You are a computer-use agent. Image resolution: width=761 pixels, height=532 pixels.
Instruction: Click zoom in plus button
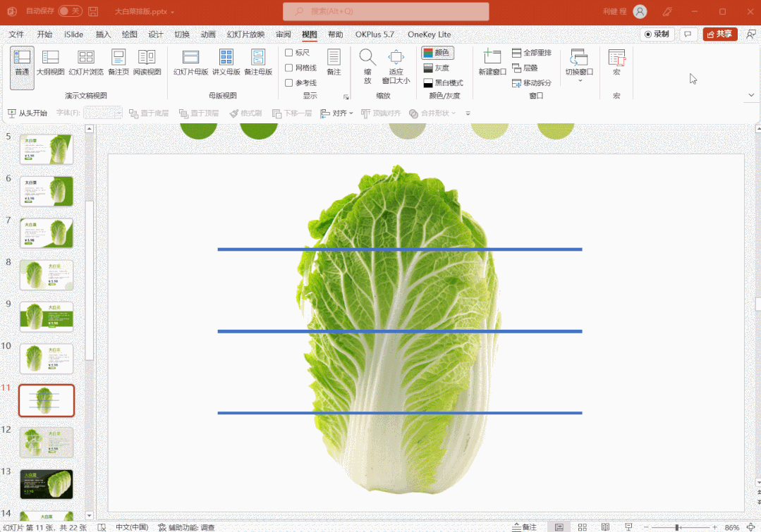pos(714,527)
